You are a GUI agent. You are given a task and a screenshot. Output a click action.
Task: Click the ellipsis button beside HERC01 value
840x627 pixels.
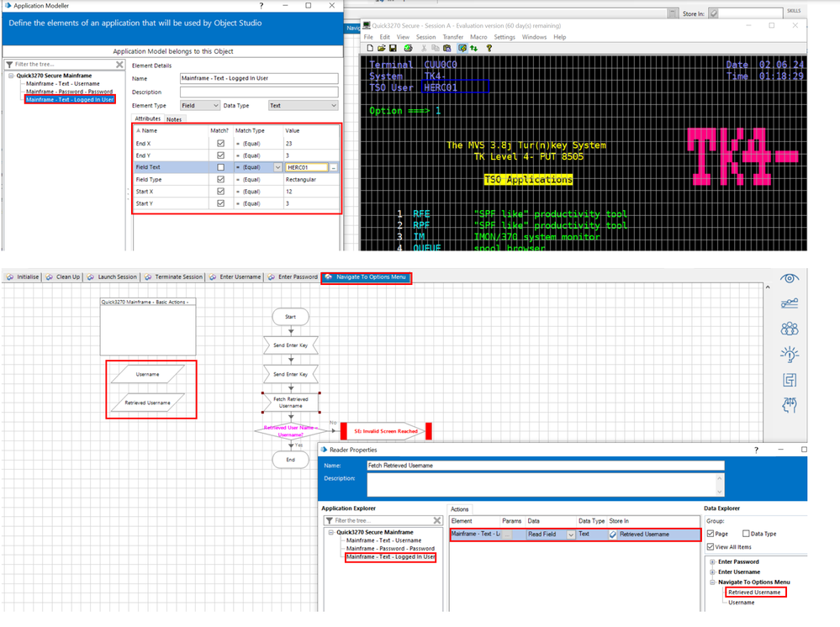(x=334, y=167)
